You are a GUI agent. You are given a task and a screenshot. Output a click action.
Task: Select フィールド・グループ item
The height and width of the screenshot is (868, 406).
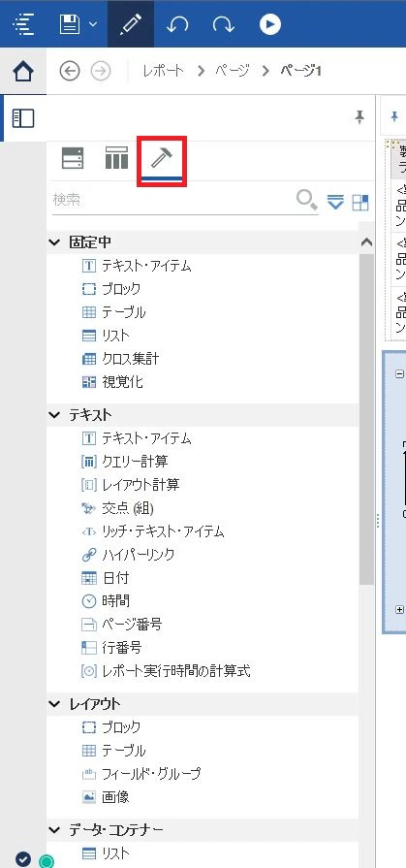pos(141,774)
